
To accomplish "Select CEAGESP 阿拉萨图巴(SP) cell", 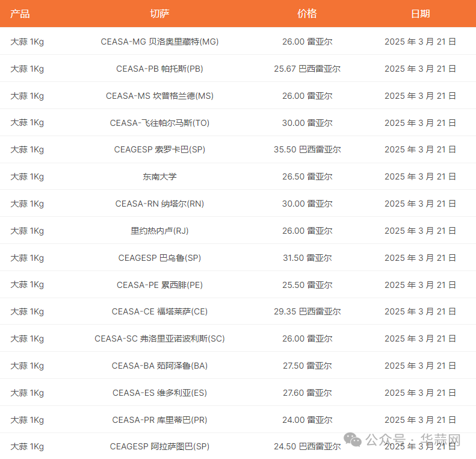I will 159,446.
